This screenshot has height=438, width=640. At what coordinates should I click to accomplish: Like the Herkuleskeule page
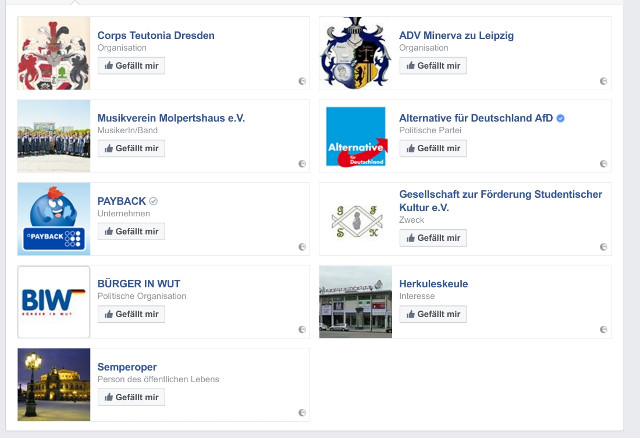[433, 314]
